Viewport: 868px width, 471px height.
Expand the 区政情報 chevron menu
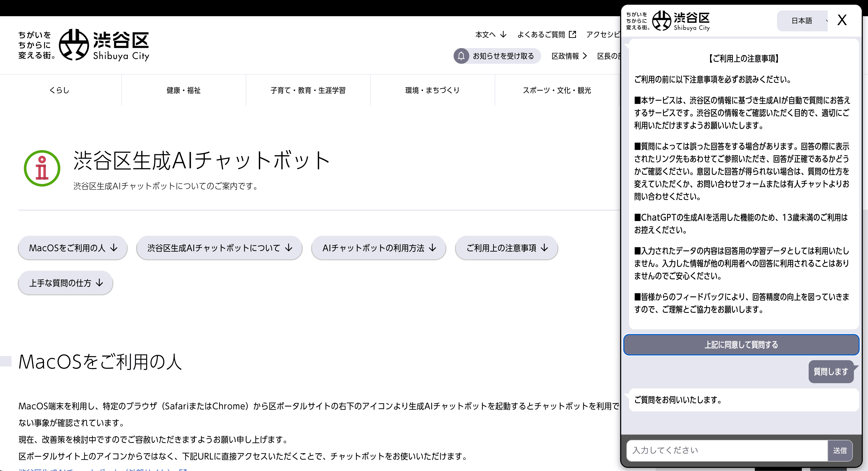(585, 56)
